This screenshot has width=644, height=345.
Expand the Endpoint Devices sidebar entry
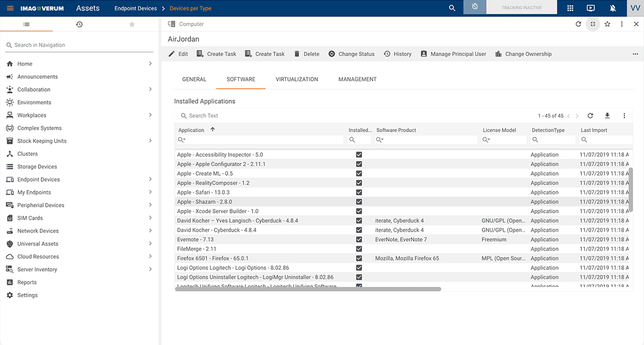(151, 180)
